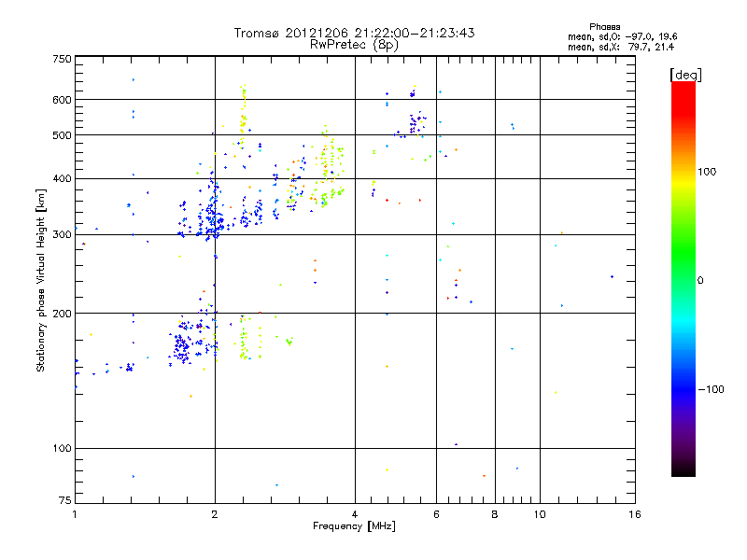Select the 'mean, sd,X: 79.7, 21.4' text
Screen dimensions: 747x560
coord(621,47)
